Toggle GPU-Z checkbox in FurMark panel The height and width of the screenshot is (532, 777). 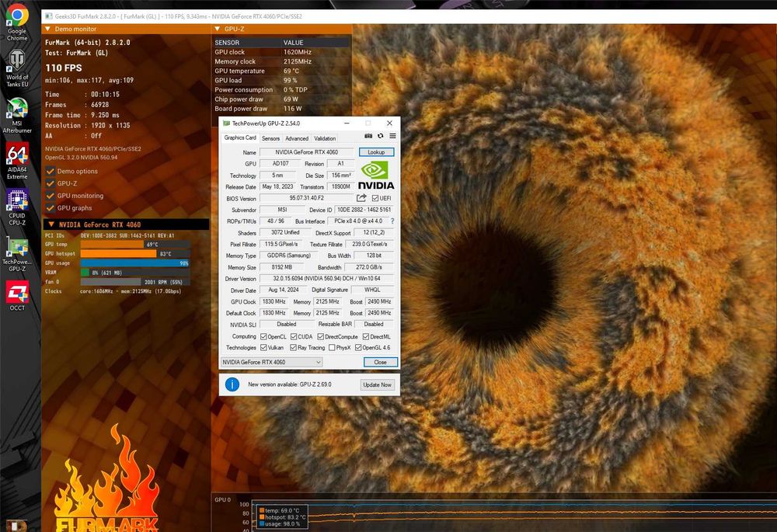50,183
